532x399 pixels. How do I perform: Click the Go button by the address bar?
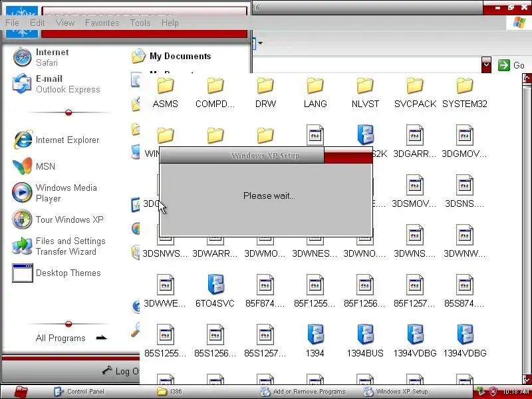511,65
